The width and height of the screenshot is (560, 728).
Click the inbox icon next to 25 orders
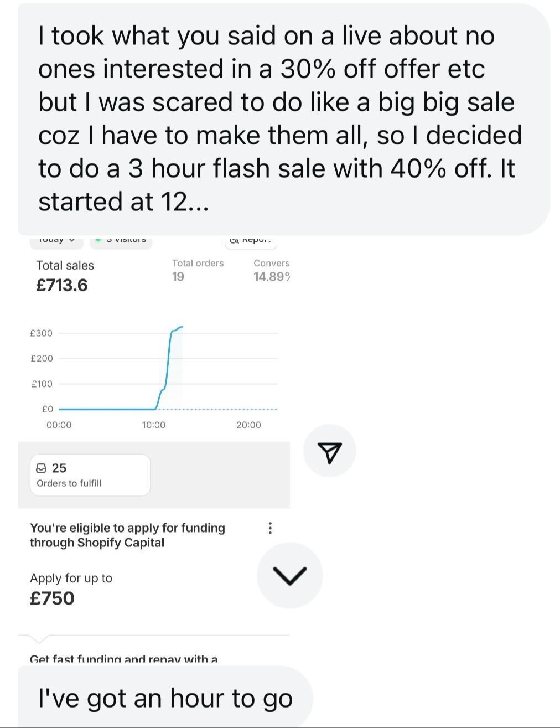(x=41, y=468)
